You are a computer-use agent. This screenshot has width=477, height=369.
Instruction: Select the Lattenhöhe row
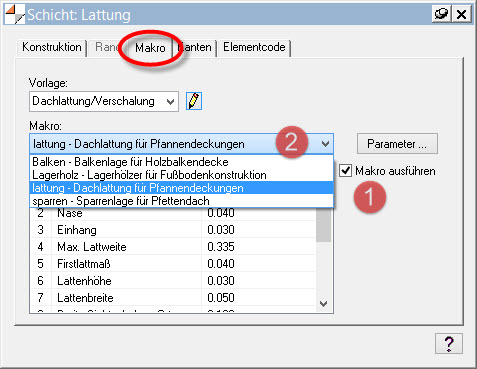[x=173, y=281]
